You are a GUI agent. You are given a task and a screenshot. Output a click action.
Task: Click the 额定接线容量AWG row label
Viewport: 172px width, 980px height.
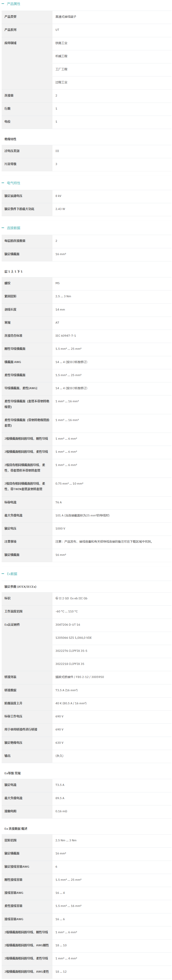[x=17, y=867]
